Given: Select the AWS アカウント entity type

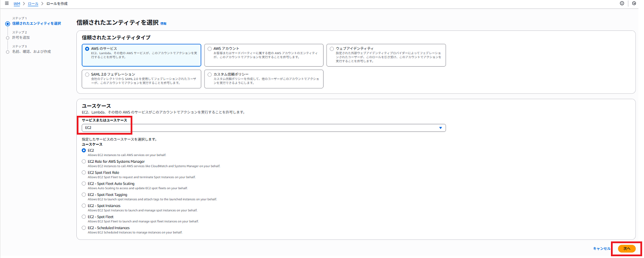Looking at the screenshot, I should coord(210,49).
